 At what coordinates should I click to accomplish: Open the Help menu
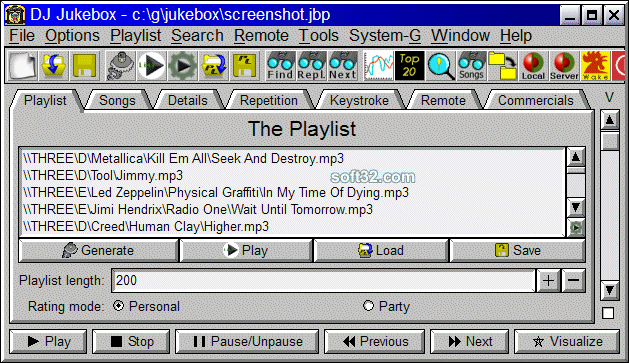click(x=515, y=36)
